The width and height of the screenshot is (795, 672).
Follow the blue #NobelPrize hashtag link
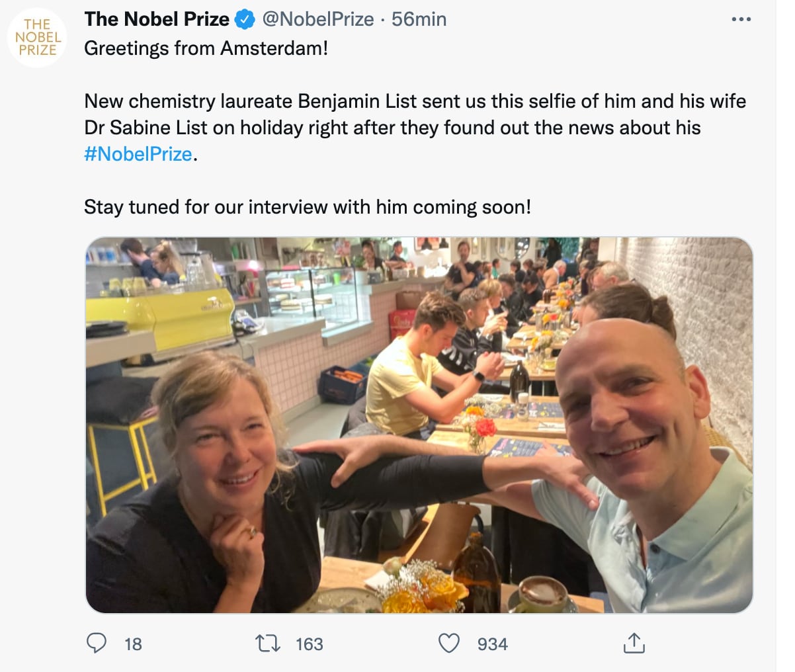click(138, 154)
